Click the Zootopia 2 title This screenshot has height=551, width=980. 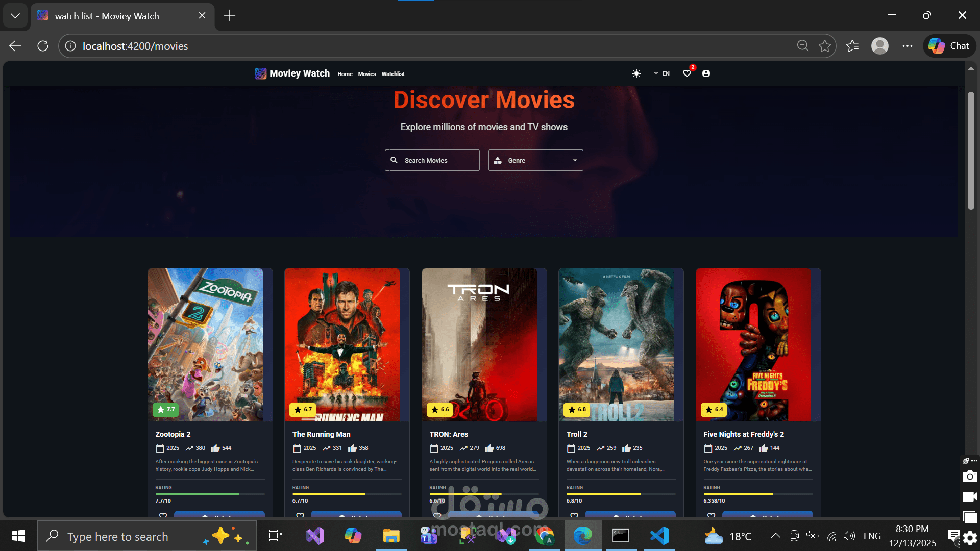coord(173,434)
